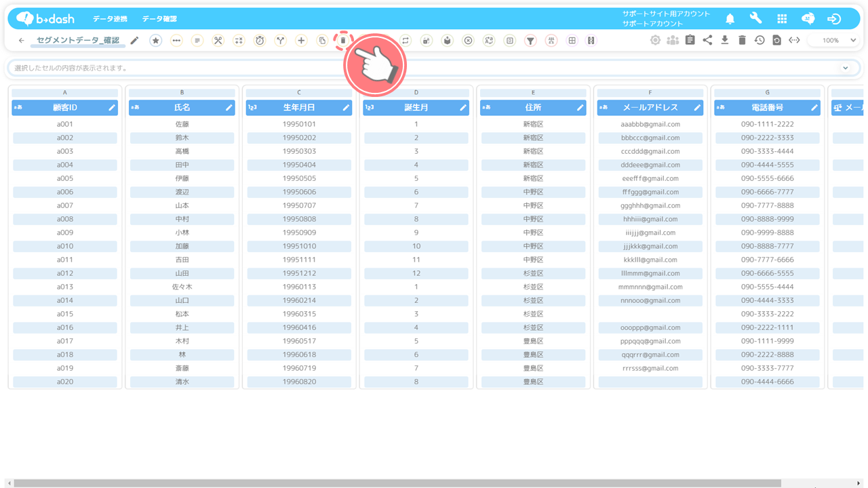Click the purple column split icon

[x=591, y=41]
